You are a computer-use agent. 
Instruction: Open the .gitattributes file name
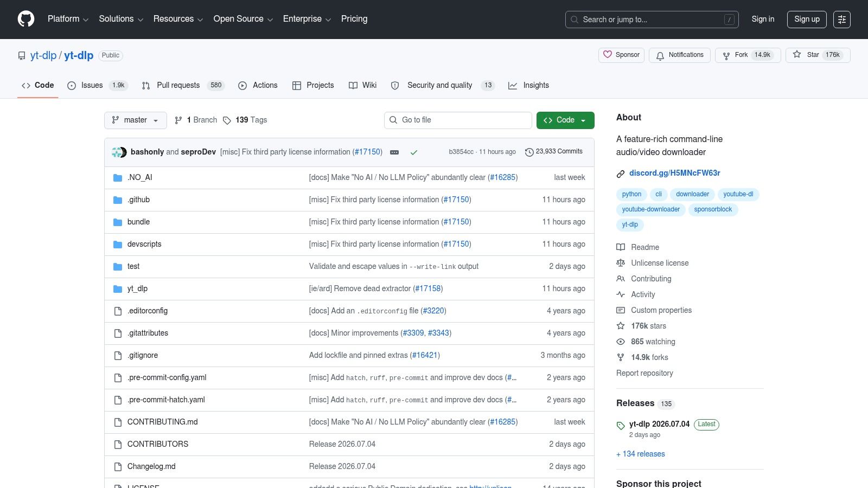pyautogui.click(x=148, y=333)
